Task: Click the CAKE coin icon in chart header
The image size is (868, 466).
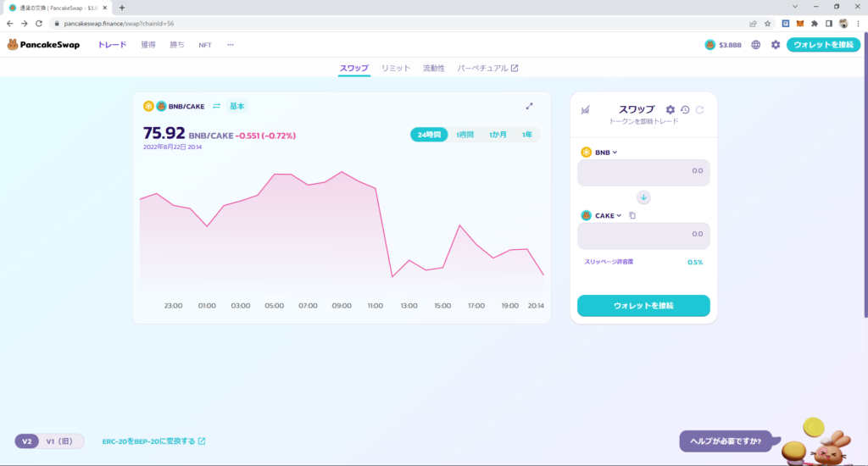Action: pyautogui.click(x=161, y=106)
